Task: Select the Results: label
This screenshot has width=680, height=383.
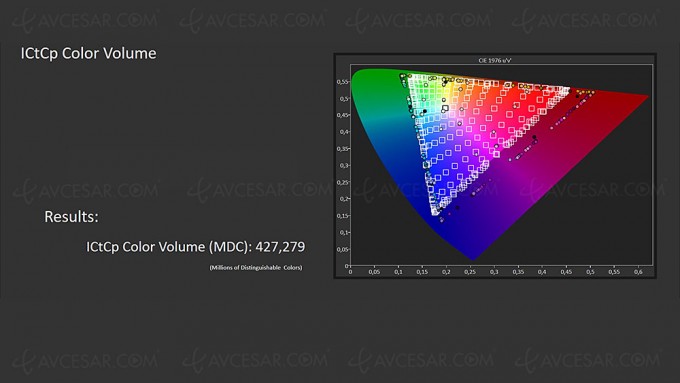Action: click(x=72, y=216)
